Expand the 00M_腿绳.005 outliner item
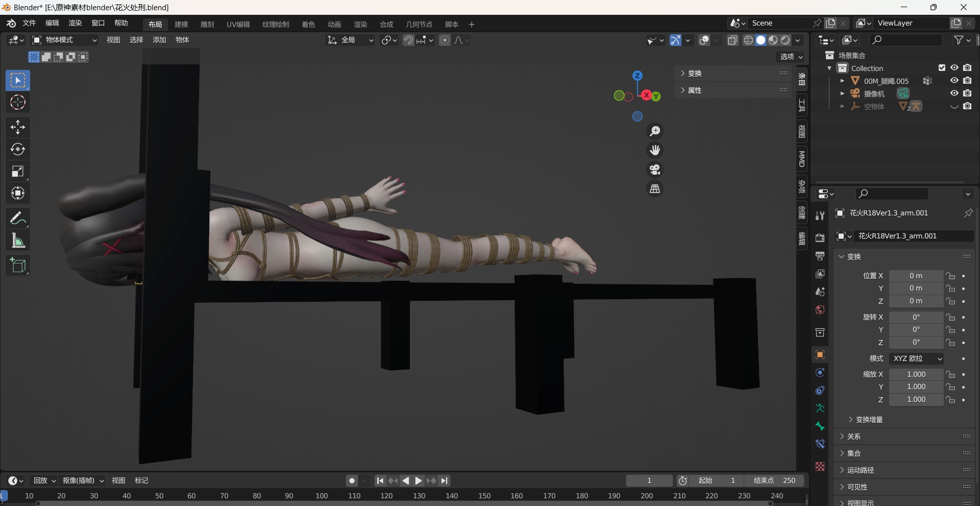 (x=842, y=81)
